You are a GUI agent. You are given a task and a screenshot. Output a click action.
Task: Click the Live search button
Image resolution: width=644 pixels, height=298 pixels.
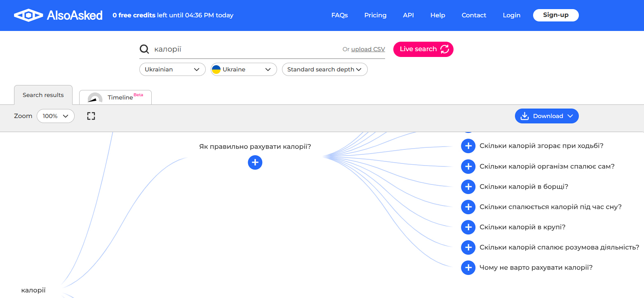pos(423,49)
